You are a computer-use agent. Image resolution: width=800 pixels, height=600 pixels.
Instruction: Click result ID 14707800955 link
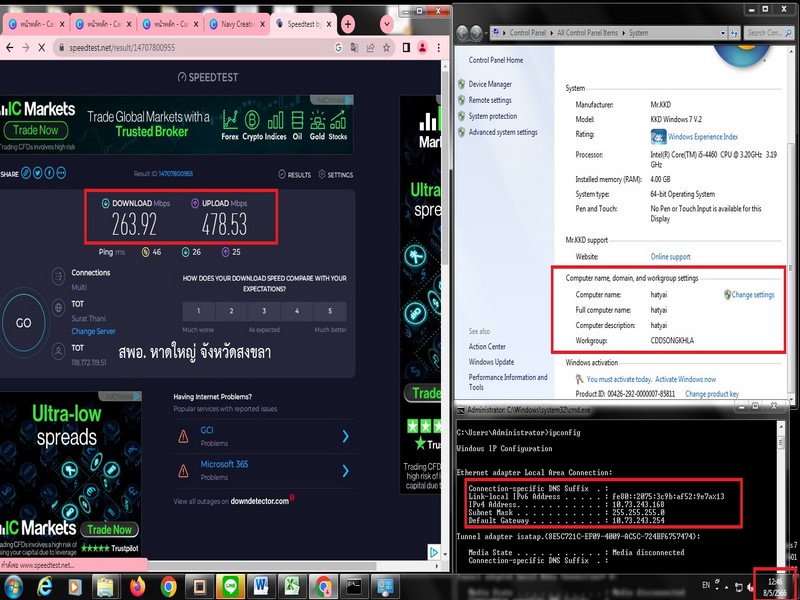(x=176, y=174)
